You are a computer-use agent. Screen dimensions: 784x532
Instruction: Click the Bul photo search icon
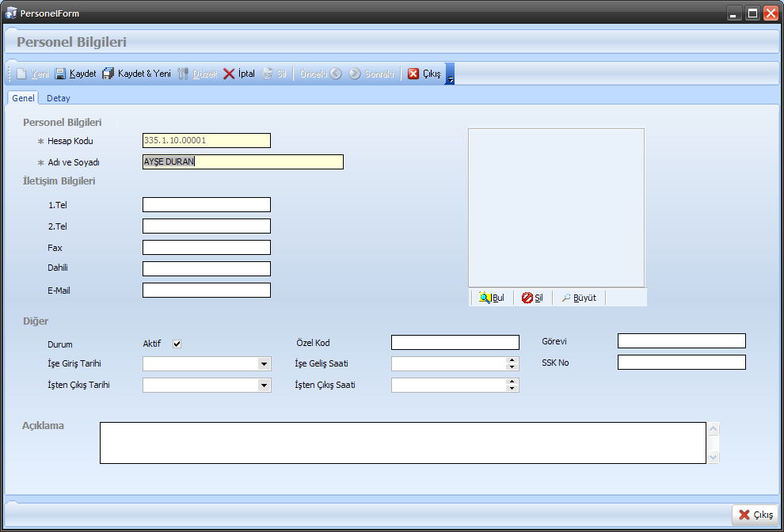[485, 298]
